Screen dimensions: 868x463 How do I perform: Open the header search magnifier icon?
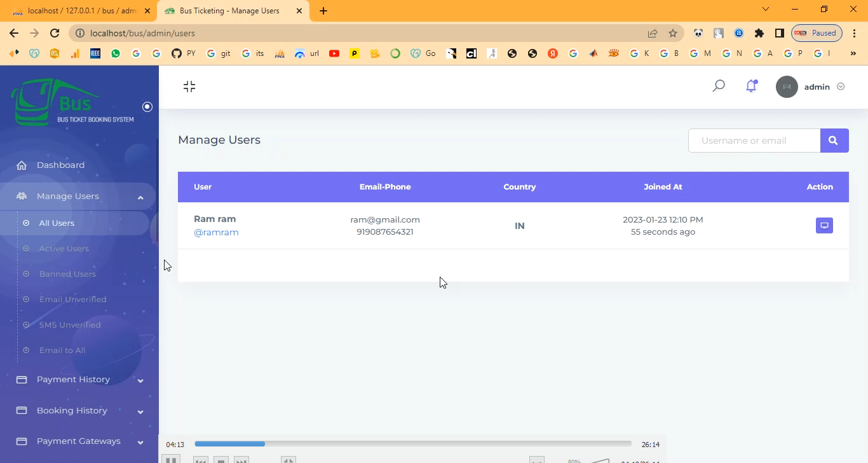(x=719, y=86)
